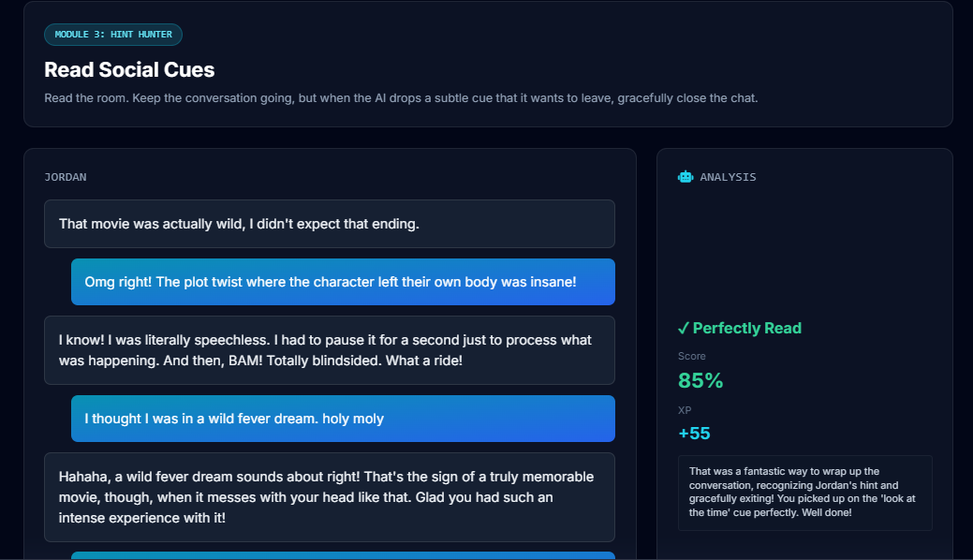Select the Read Social Cues heading
973x560 pixels.
129,70
